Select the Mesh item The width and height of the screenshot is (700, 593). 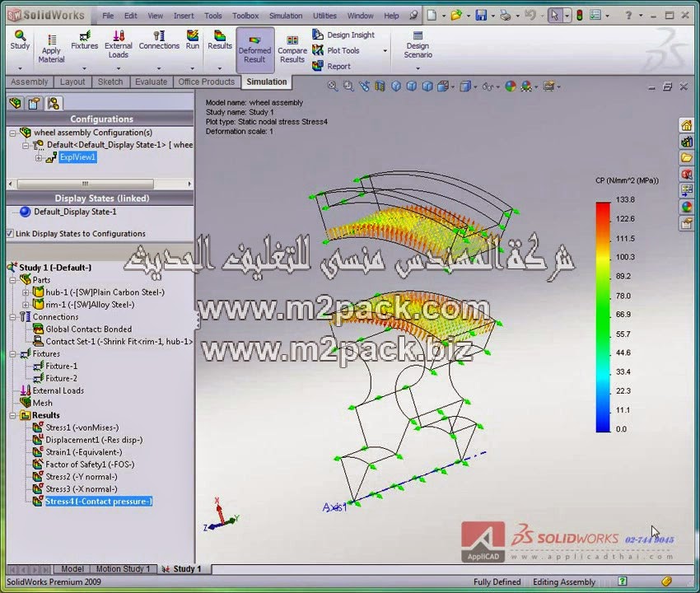tap(42, 403)
